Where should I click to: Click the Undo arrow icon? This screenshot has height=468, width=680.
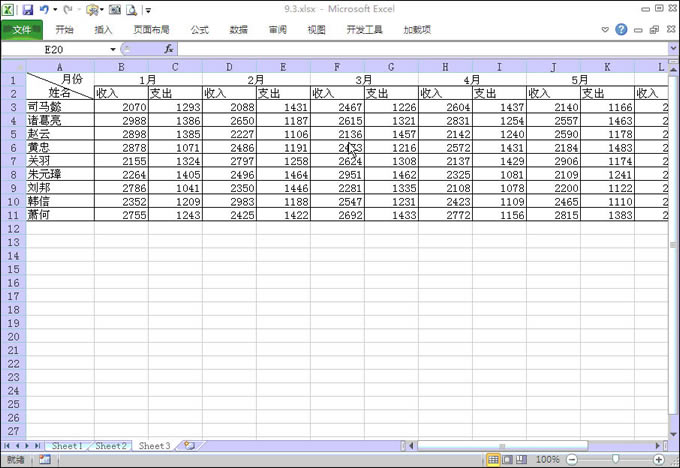44,9
